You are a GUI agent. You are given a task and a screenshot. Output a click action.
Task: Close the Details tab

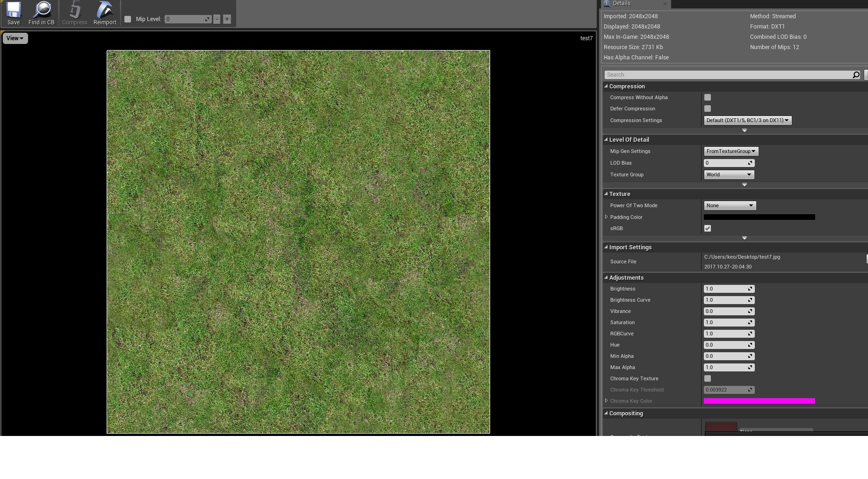pos(665,4)
